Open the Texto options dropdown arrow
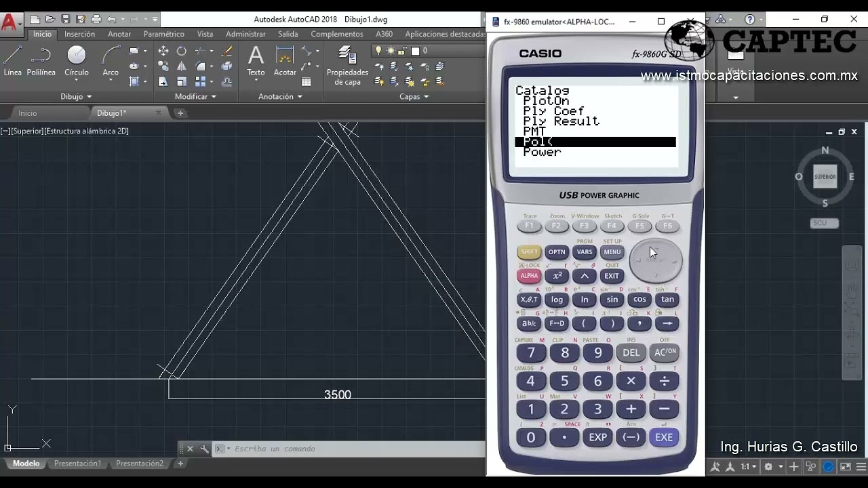The image size is (868, 488). pos(256,81)
